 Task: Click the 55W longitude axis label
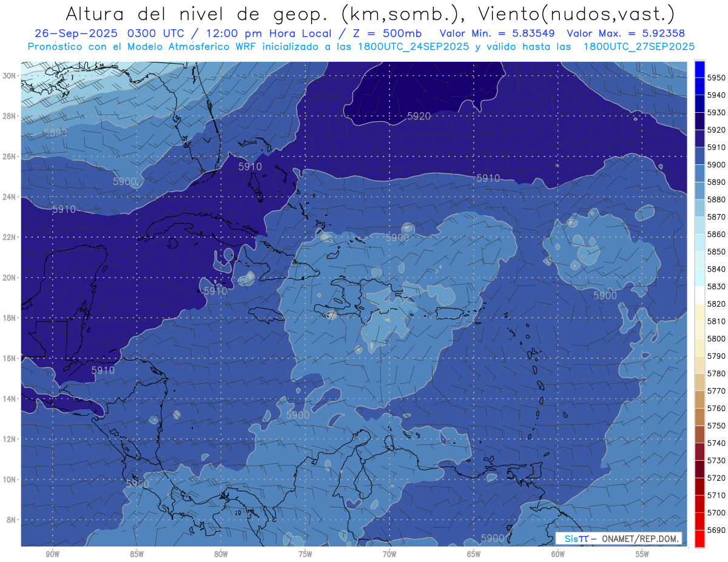642,554
